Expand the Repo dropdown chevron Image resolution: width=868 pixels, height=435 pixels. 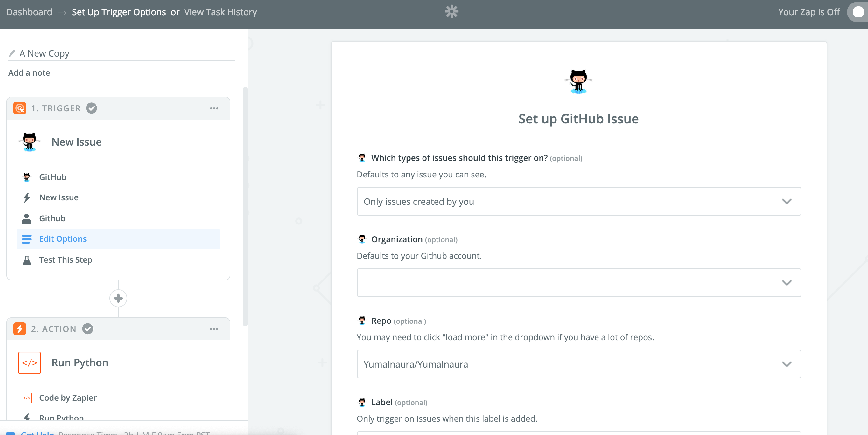tap(787, 364)
